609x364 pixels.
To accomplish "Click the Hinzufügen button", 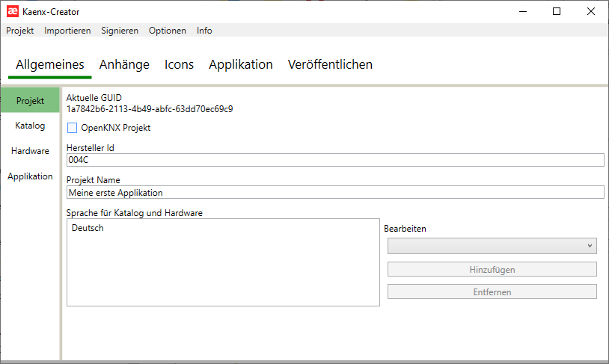I will pyautogui.click(x=492, y=270).
